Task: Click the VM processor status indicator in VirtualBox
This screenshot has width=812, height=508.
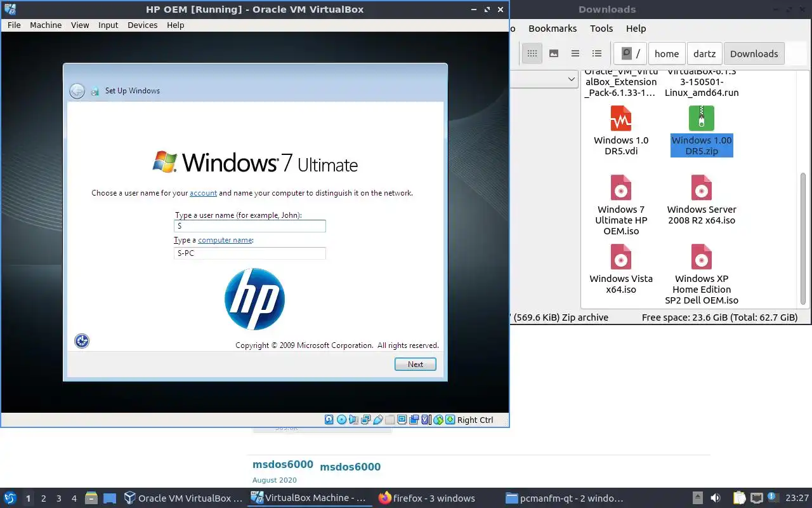Action: click(x=426, y=420)
